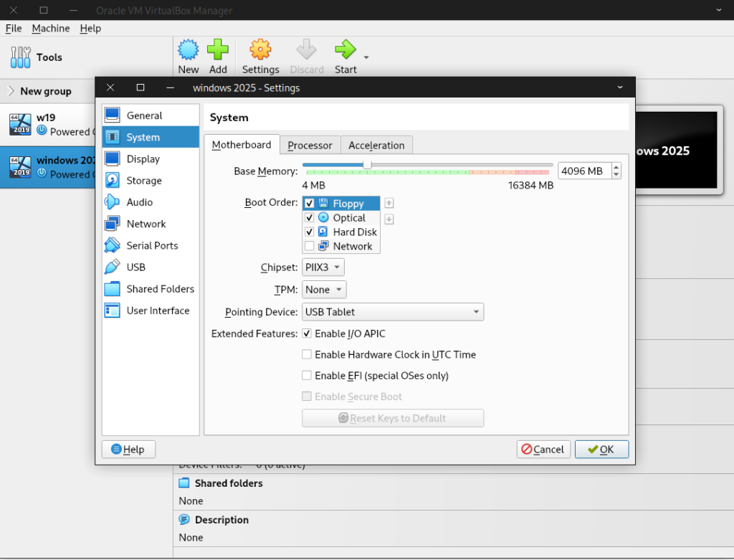This screenshot has height=560, width=734.
Task: Click the Cancel button
Action: coord(543,450)
